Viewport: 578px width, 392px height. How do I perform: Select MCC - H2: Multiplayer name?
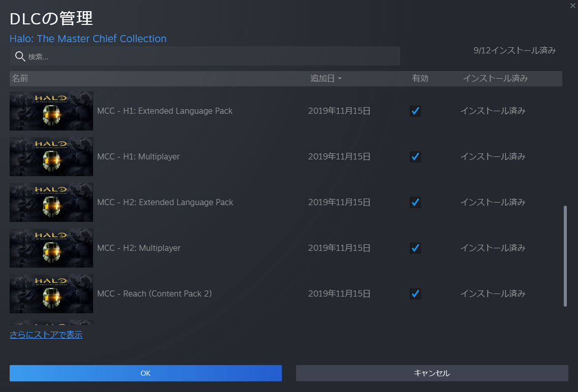[x=139, y=248]
